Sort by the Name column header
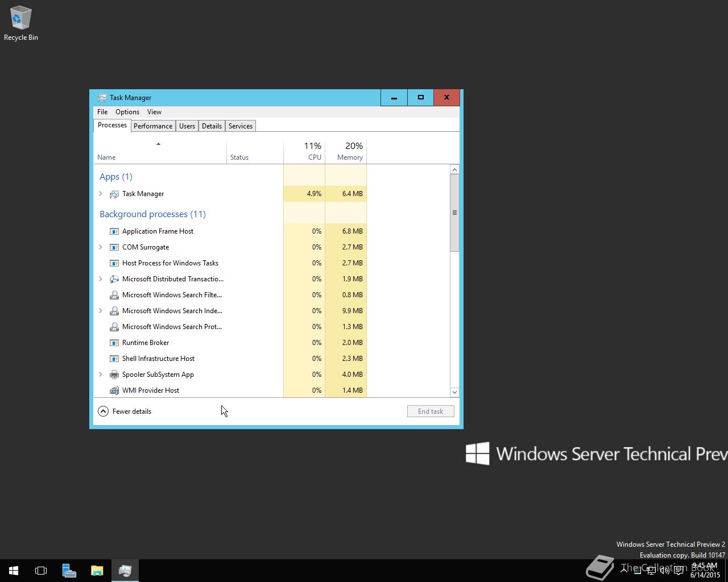Screen dimensions: 728x582 tap(160, 152)
